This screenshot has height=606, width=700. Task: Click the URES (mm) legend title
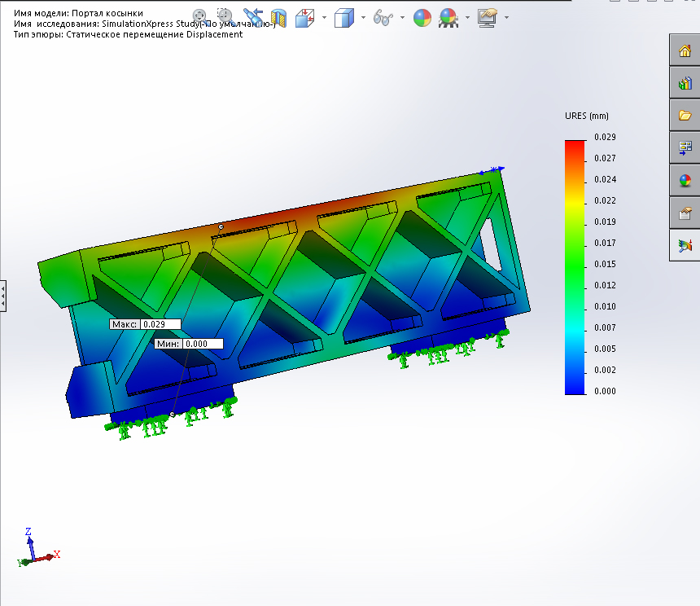[x=587, y=116]
